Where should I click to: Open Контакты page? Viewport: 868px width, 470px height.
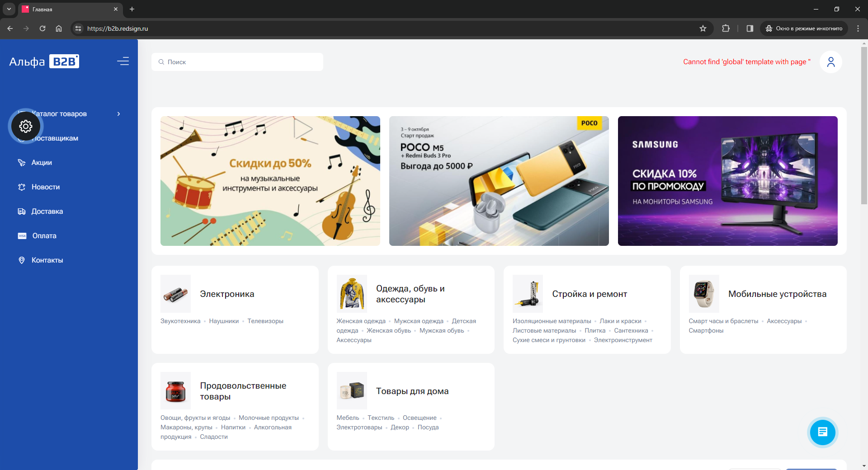point(47,260)
